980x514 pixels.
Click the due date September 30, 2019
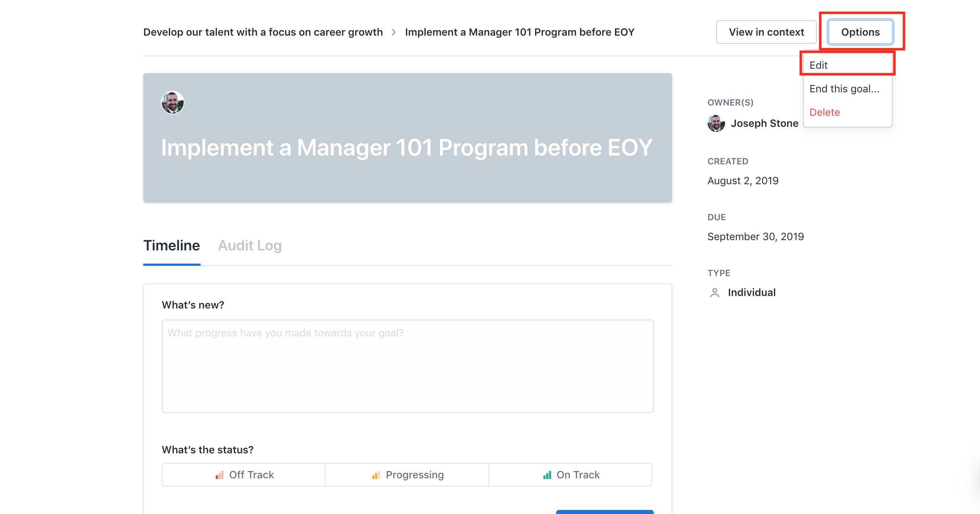756,236
